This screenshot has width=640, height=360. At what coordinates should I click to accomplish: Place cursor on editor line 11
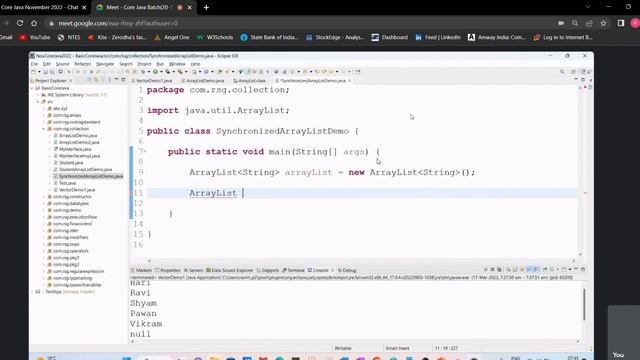pyautogui.click(x=362, y=193)
